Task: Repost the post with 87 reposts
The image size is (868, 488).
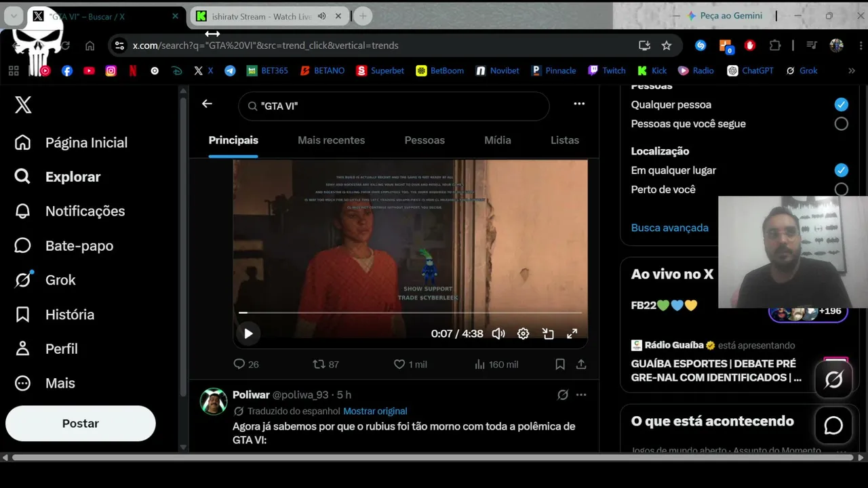Action: click(x=325, y=365)
